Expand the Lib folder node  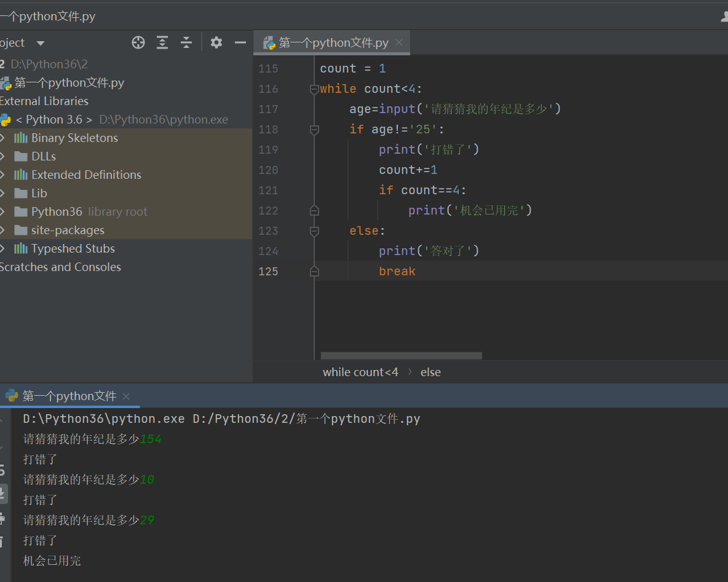[x=2, y=193]
